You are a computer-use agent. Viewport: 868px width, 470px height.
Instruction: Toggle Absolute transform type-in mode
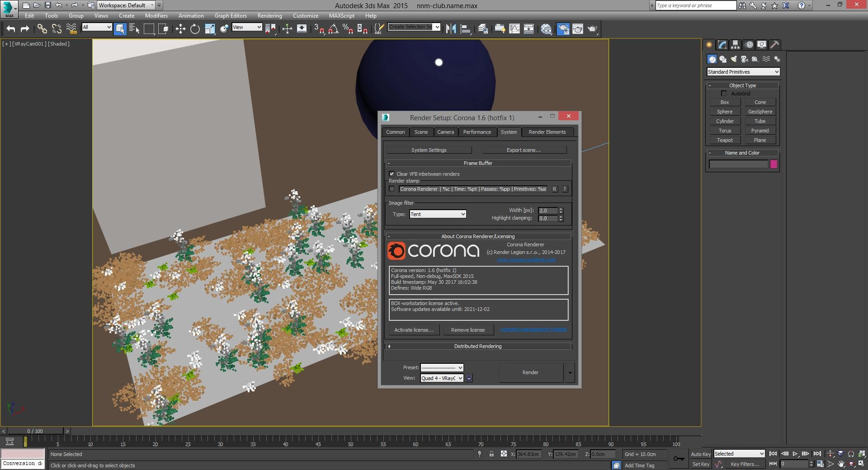[504, 454]
